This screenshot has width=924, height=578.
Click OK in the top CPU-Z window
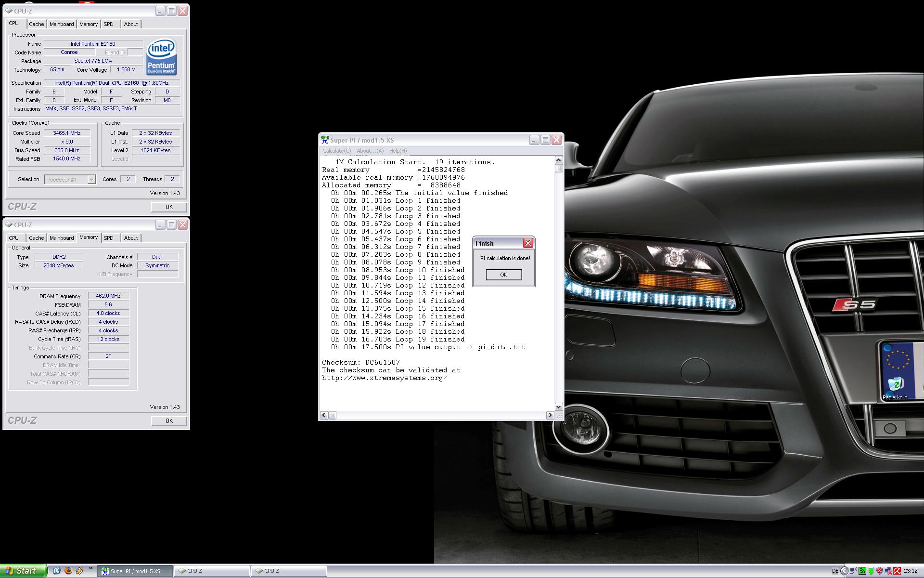click(x=169, y=207)
